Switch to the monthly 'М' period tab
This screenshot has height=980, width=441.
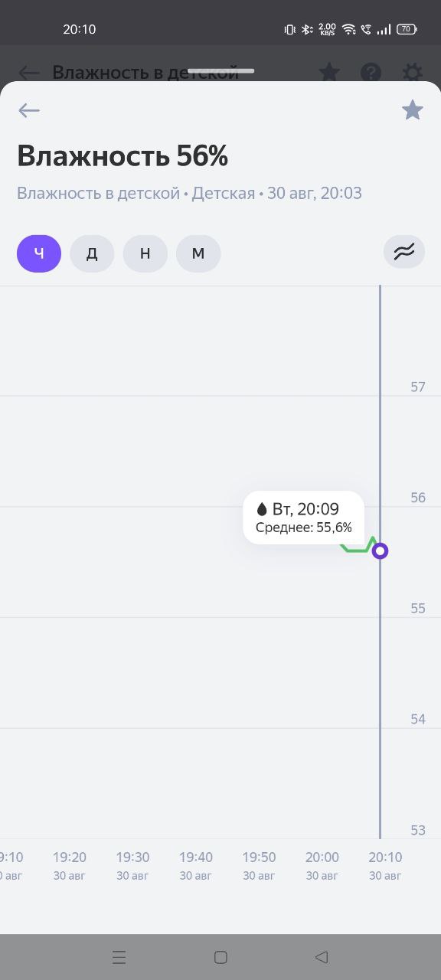pos(198,253)
